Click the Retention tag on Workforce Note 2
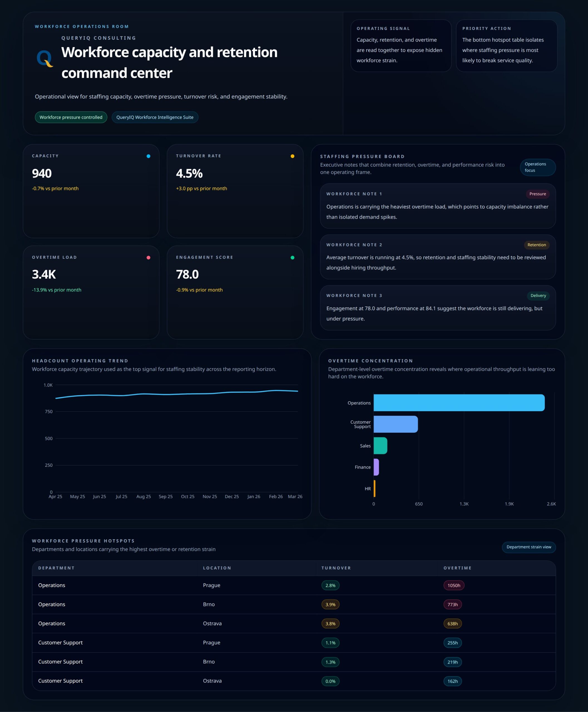This screenshot has height=712, width=588. tap(536, 245)
